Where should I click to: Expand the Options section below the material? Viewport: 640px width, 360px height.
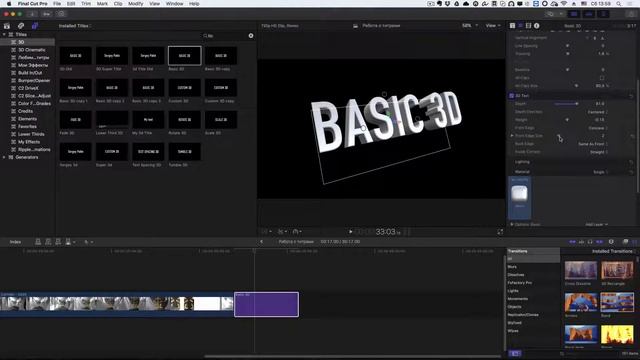(x=512, y=224)
